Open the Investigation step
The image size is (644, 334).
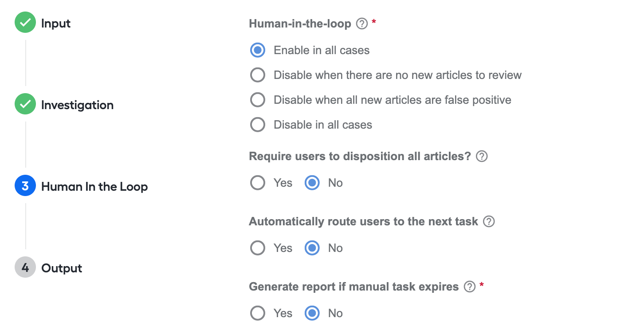(x=78, y=105)
